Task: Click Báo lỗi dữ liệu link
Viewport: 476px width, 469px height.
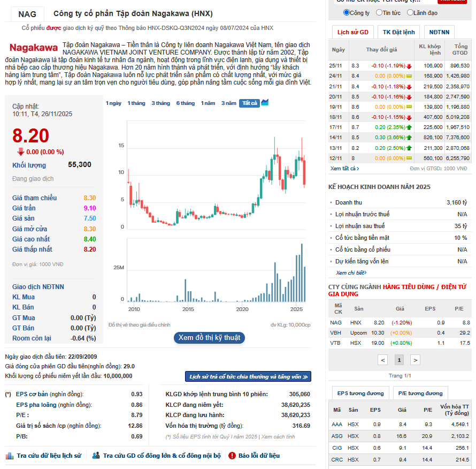Action: [x=259, y=456]
